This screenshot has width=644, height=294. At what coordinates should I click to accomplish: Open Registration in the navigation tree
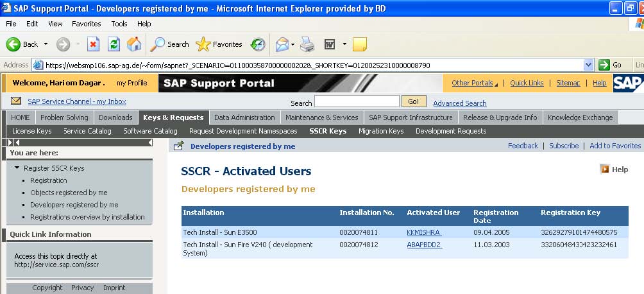tap(49, 180)
